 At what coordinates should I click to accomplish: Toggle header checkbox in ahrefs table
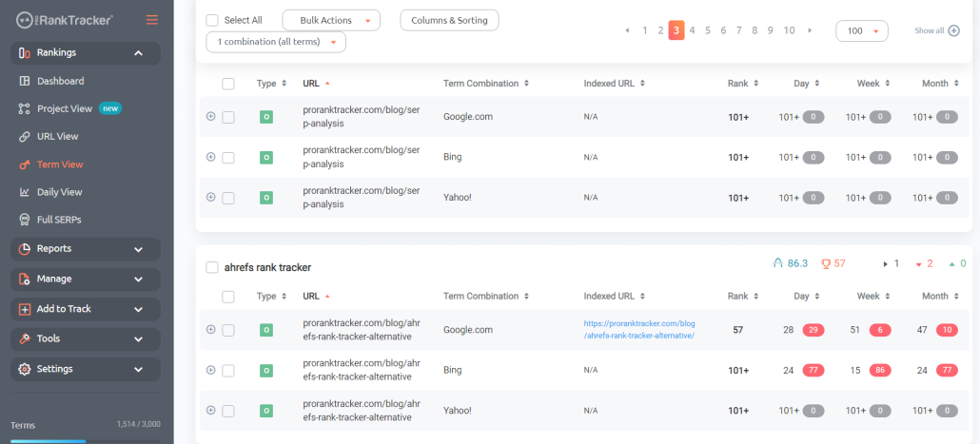point(228,297)
